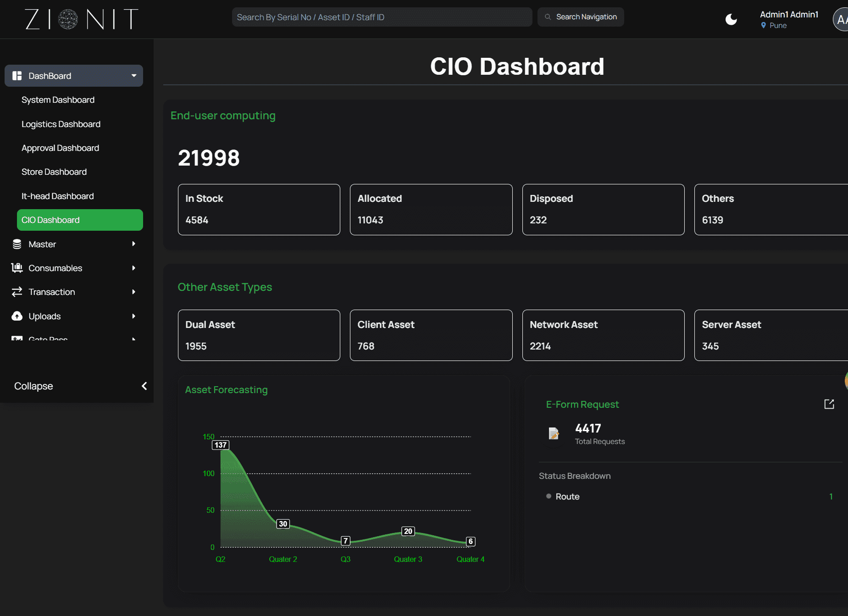Expand the Master submenu arrow
The image size is (848, 616).
[133, 244]
